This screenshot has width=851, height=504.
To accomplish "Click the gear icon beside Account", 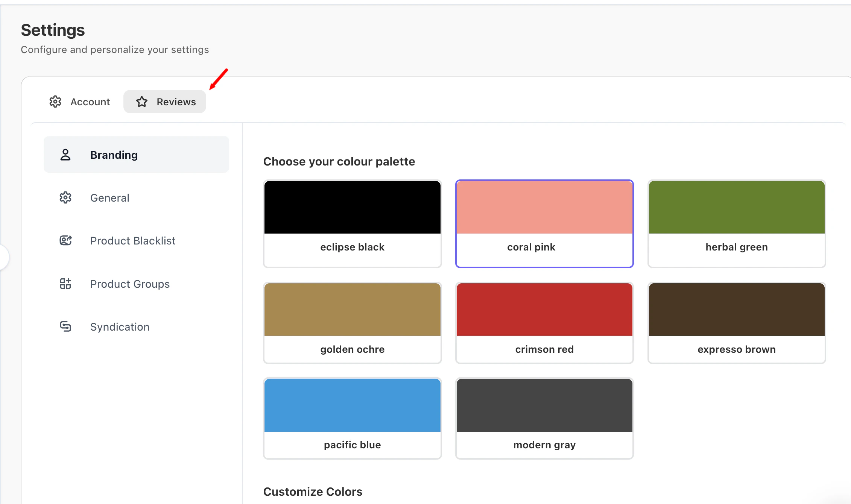I will (x=55, y=102).
